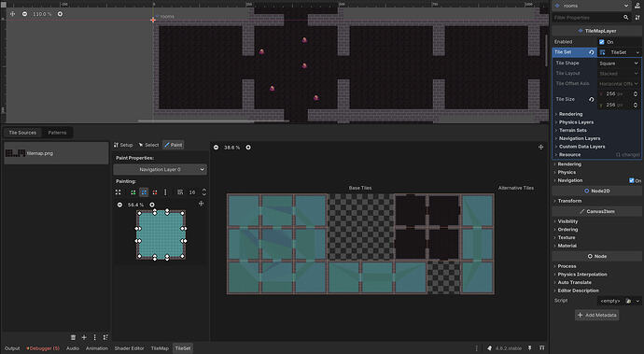Adjust Tile Size y stepper
This screenshot has height=354, width=644.
click(636, 105)
